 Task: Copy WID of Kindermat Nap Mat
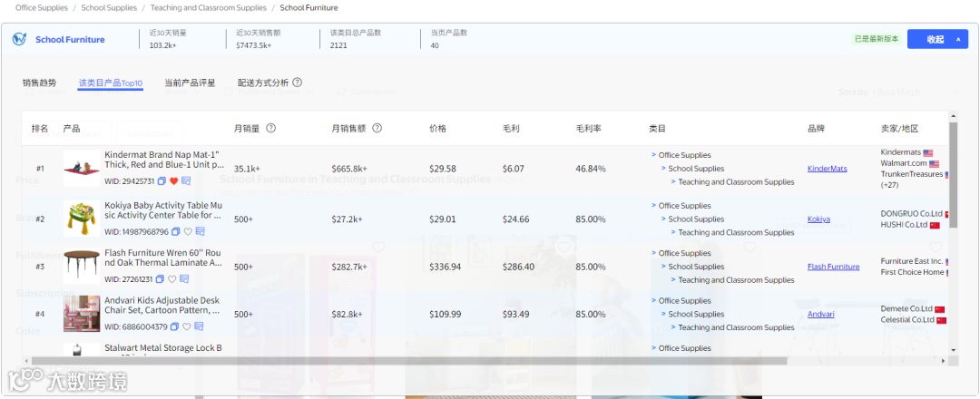[162, 181]
